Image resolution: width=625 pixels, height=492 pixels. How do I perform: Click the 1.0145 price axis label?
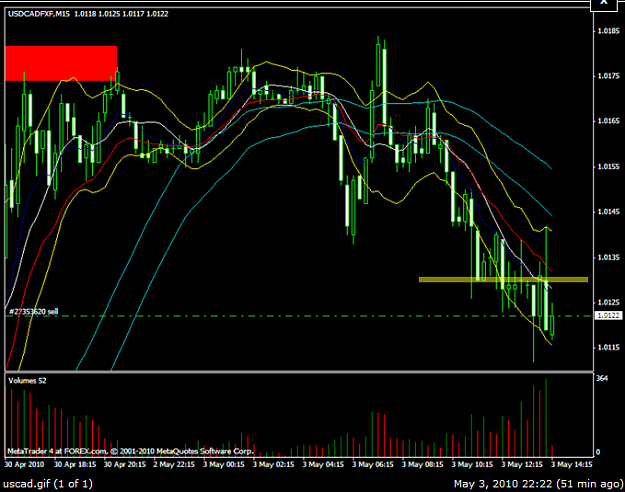click(609, 211)
